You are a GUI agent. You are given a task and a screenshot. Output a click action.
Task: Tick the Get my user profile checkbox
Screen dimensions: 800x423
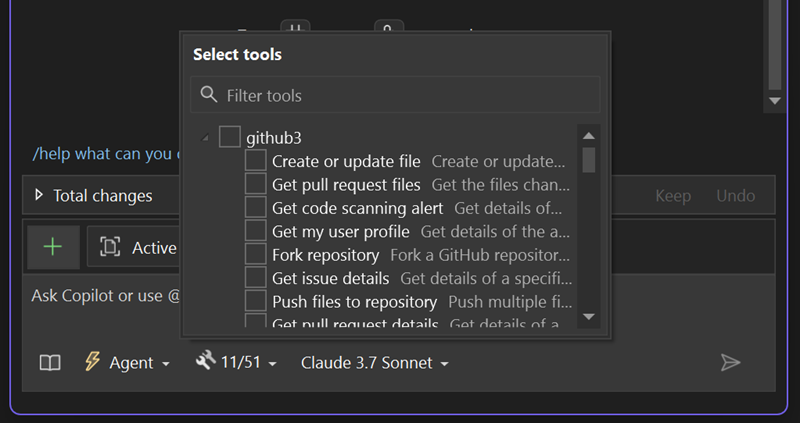point(255,231)
